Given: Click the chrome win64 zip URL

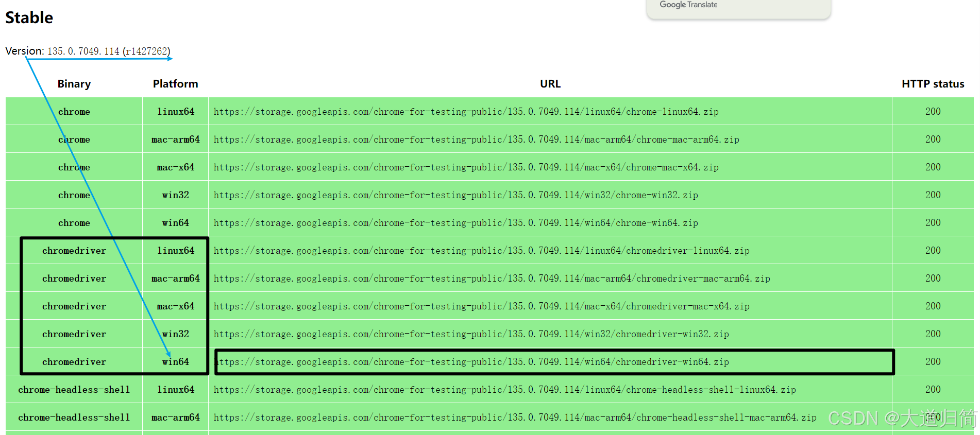Looking at the screenshot, I should pyautogui.click(x=455, y=223).
